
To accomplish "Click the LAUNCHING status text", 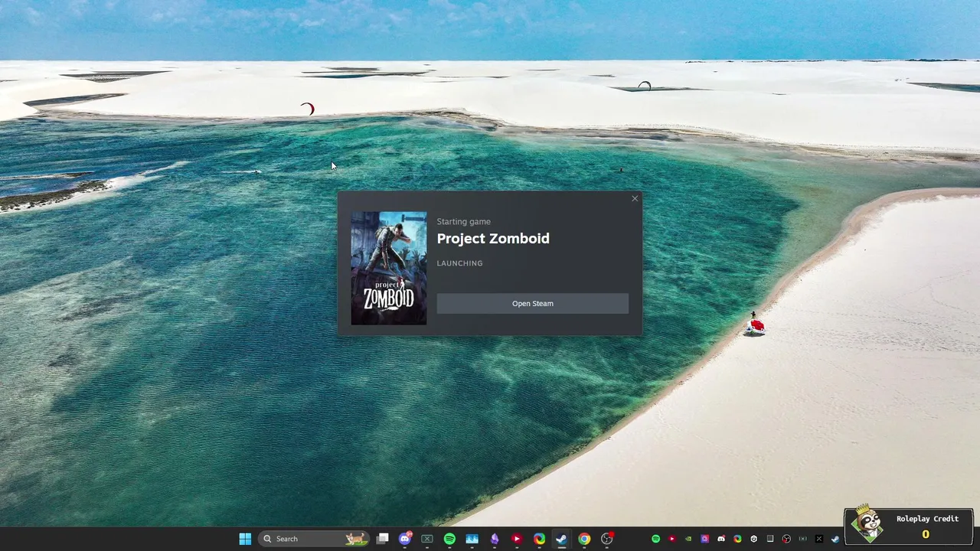I will pos(459,263).
